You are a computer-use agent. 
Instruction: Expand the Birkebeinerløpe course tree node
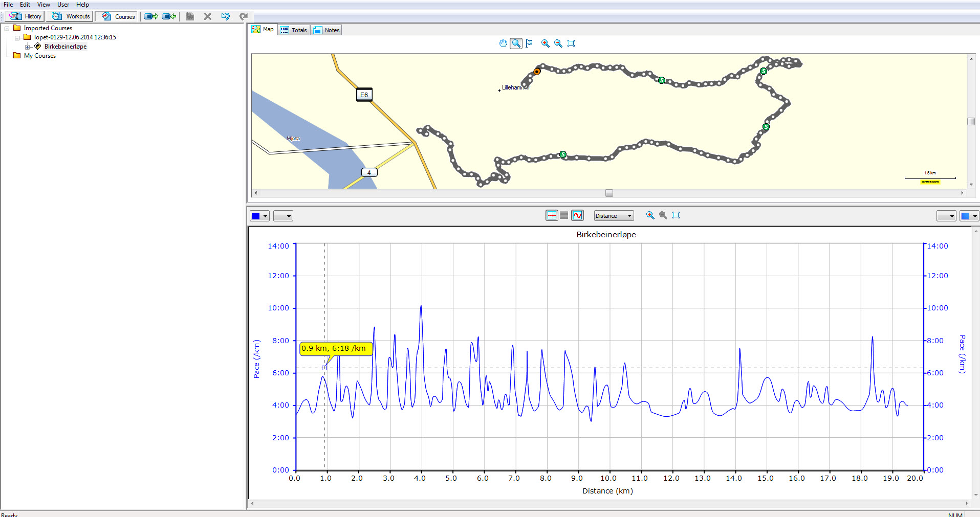coord(28,47)
